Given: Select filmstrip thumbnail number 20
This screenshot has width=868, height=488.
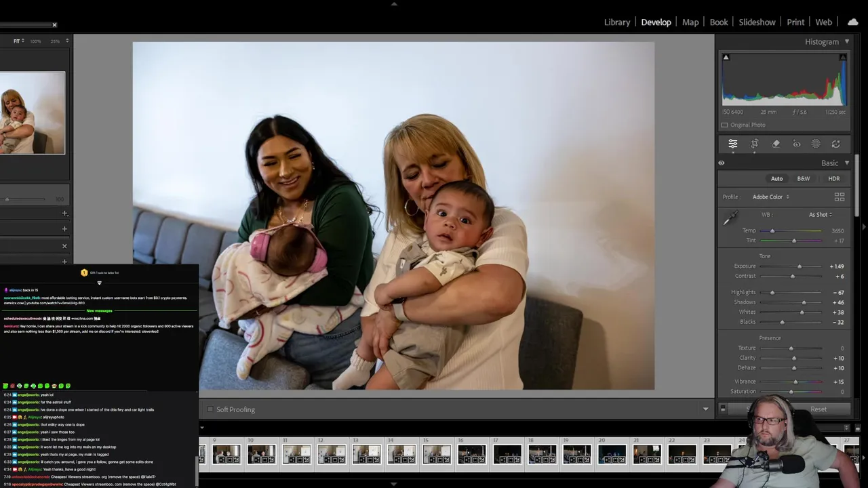Looking at the screenshot, I should click(x=612, y=454).
